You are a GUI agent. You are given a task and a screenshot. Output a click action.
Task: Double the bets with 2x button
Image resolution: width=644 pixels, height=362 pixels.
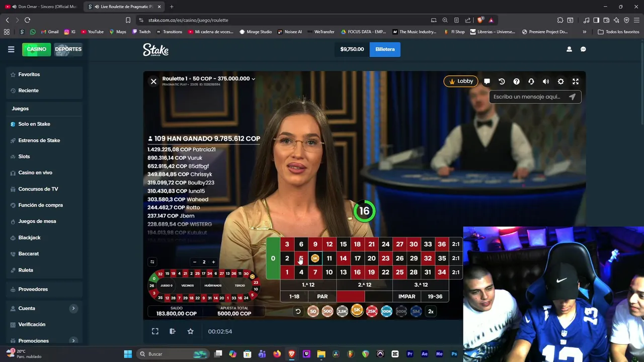pyautogui.click(x=431, y=311)
